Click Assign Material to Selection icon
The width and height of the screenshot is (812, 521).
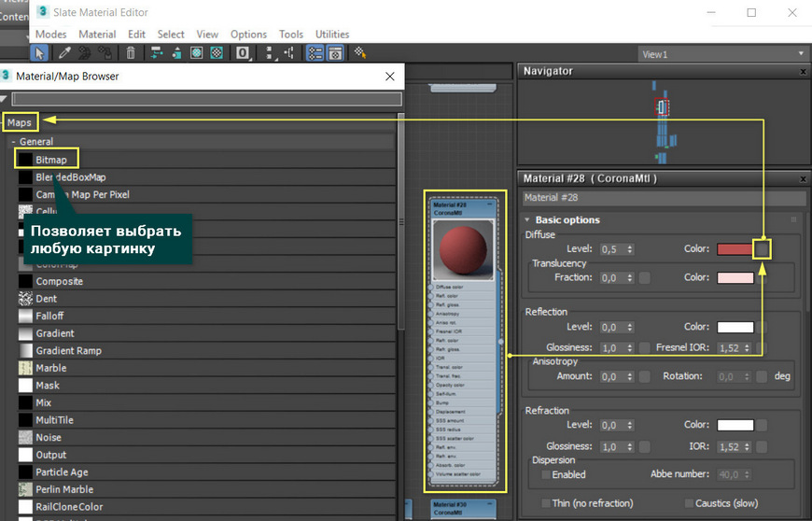(x=105, y=53)
